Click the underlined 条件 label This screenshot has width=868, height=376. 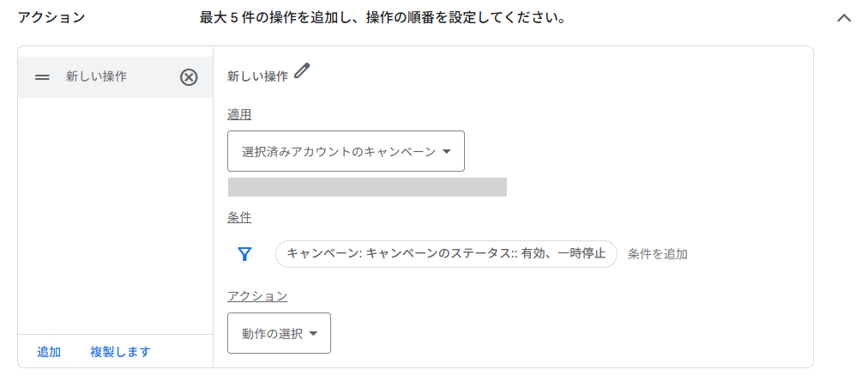click(239, 217)
